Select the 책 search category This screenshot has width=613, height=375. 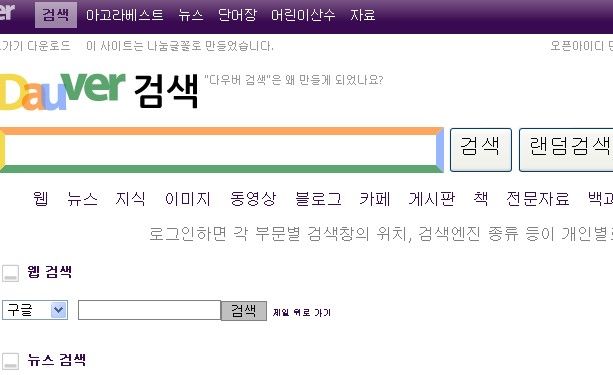(480, 199)
